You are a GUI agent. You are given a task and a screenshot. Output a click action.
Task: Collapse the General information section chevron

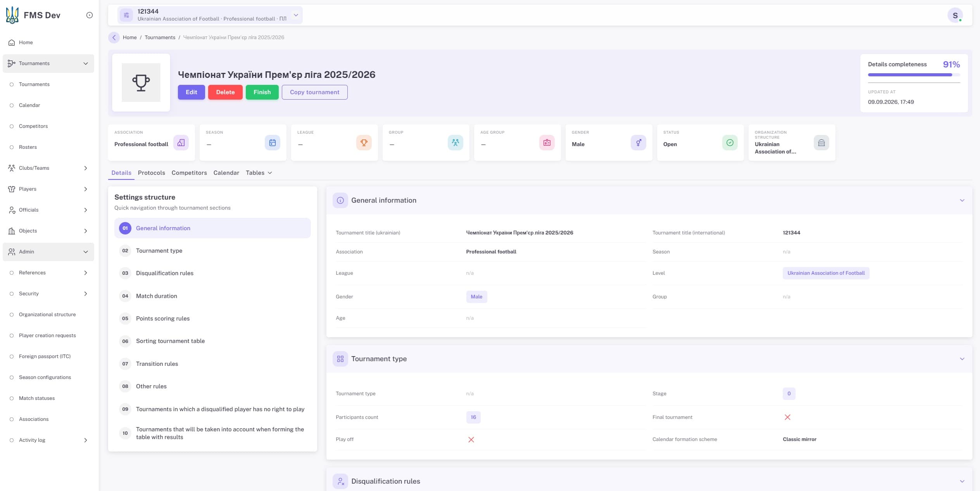click(x=962, y=200)
